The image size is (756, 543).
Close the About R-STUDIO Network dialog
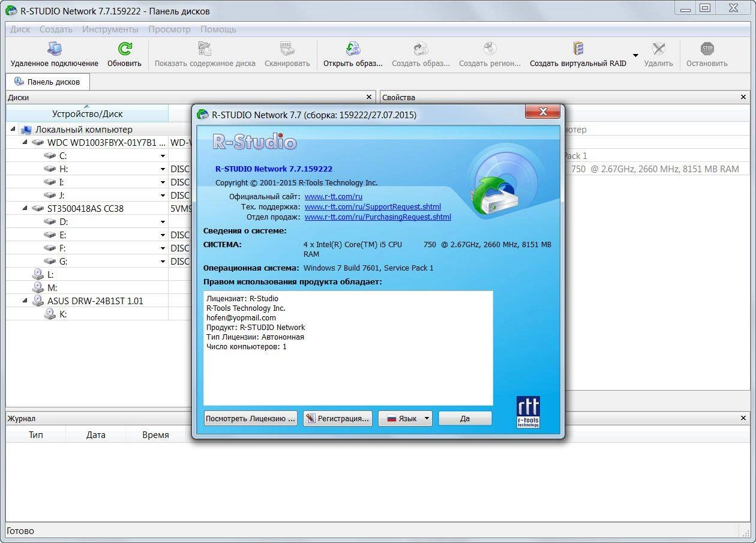click(x=543, y=112)
